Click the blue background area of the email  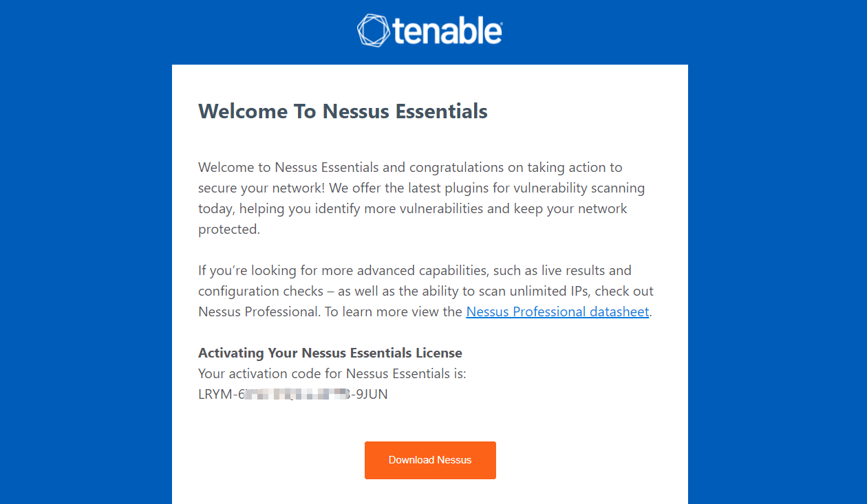click(83, 275)
